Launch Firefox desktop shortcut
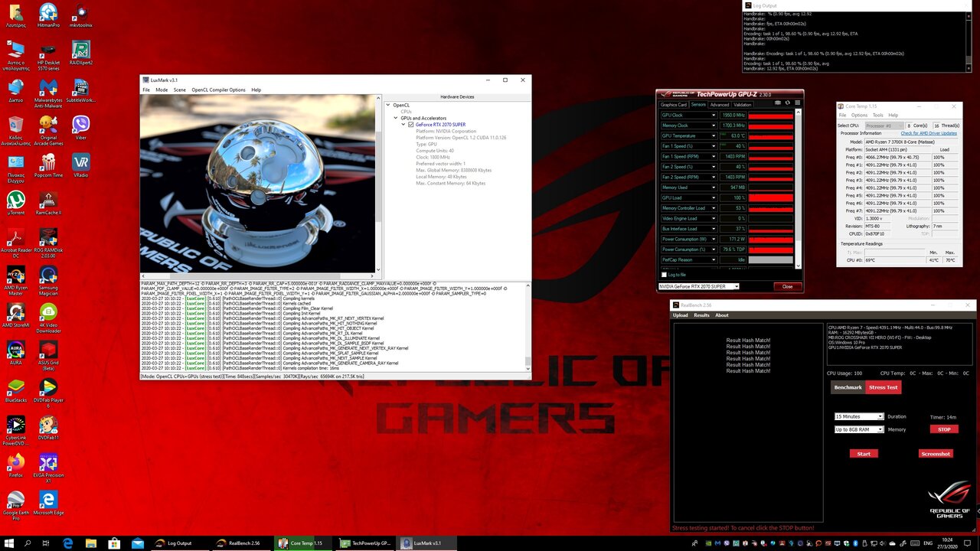Screen dimensions: 980x551 [16, 465]
